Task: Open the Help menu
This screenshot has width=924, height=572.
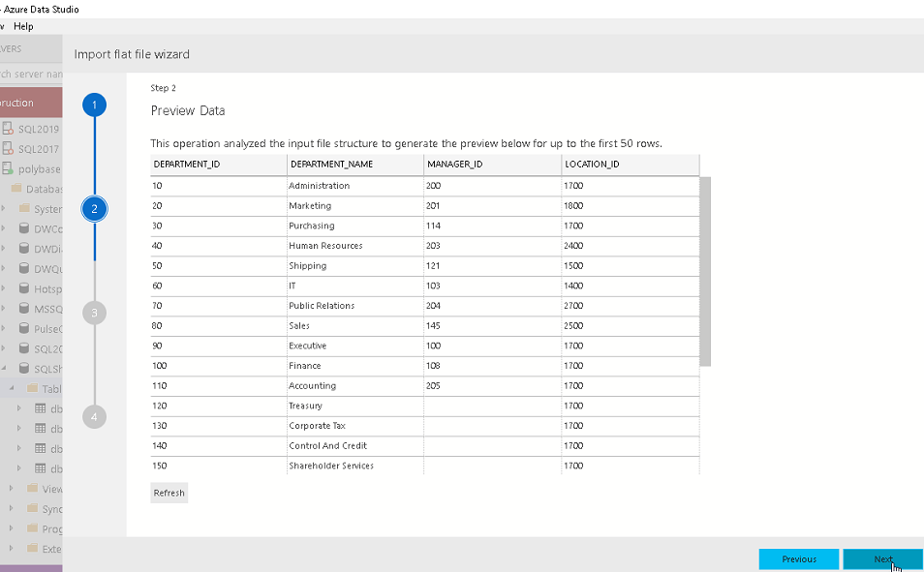Action: (x=23, y=26)
